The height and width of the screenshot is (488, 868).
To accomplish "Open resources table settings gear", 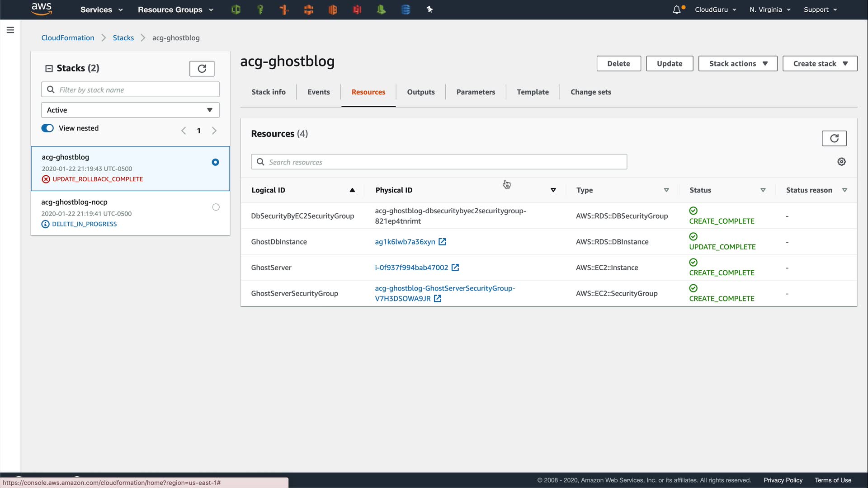I will click(841, 162).
